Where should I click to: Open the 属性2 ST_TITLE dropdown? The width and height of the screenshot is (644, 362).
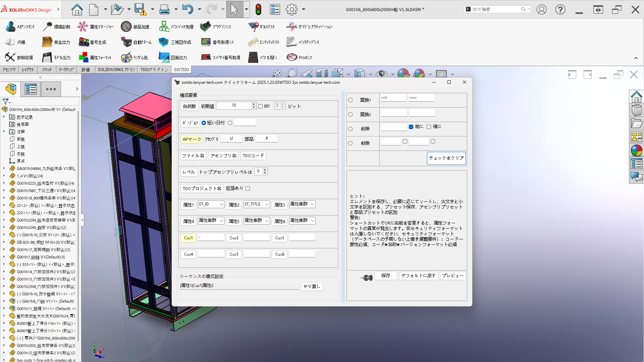[267, 204]
